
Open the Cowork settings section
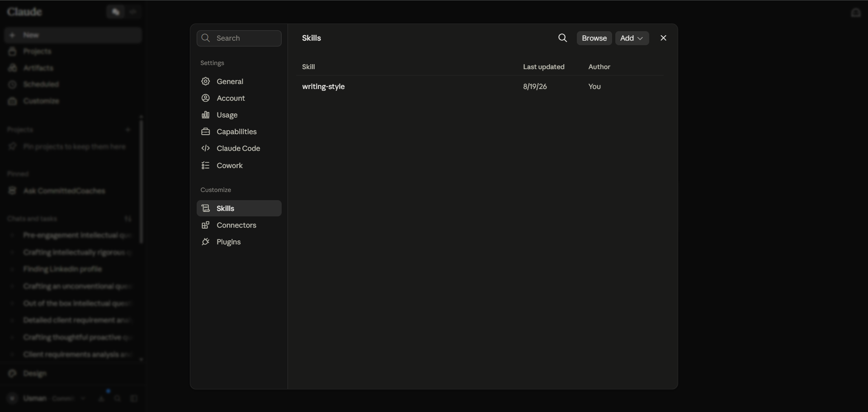239,165
